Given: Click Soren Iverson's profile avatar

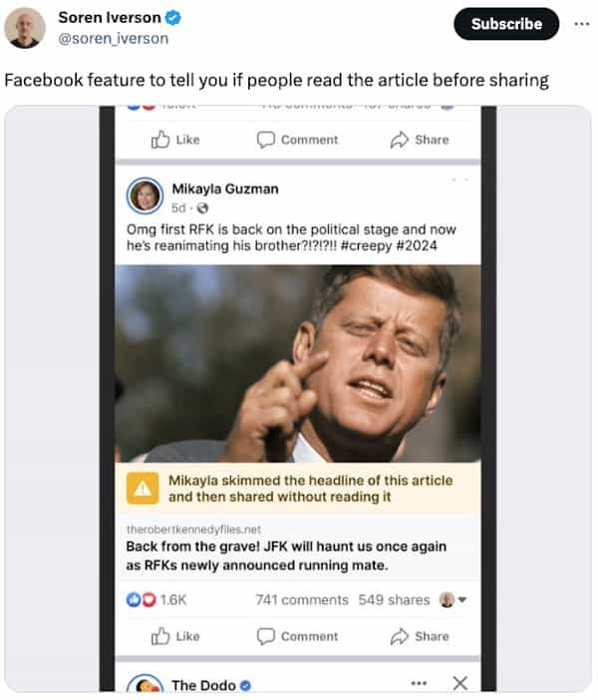Looking at the screenshot, I should pos(25,27).
